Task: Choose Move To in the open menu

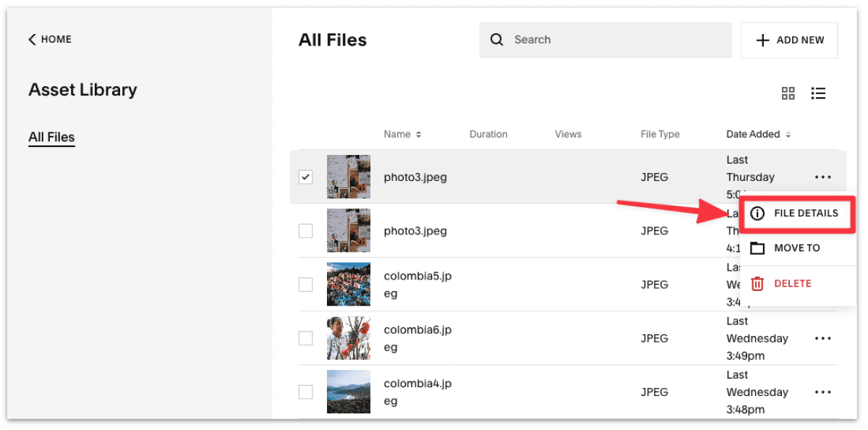Action: click(x=796, y=248)
